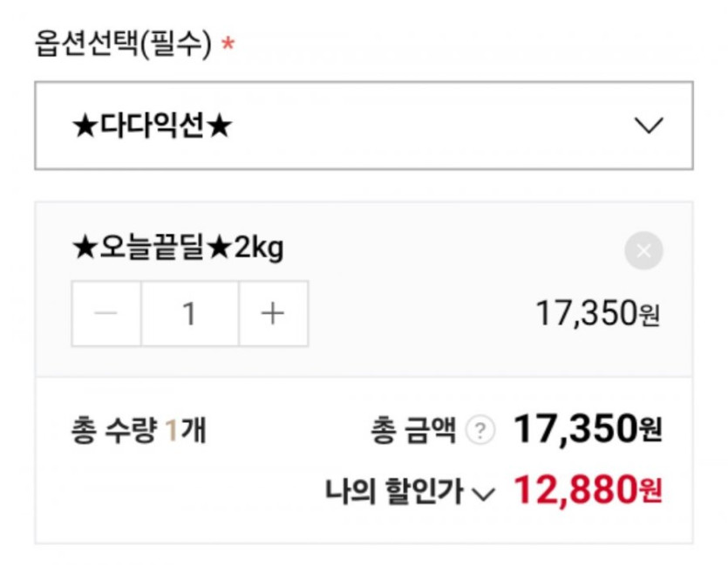Viewport: 728px width, 567px height.
Task: Decrease quantity with the minus button
Action: coord(106,314)
